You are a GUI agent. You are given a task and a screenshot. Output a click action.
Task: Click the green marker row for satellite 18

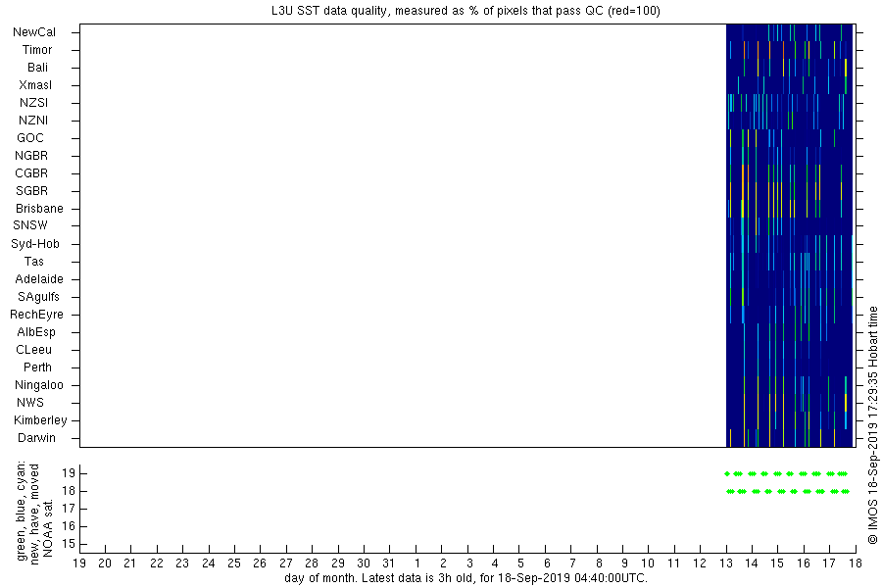pyautogui.click(x=788, y=491)
